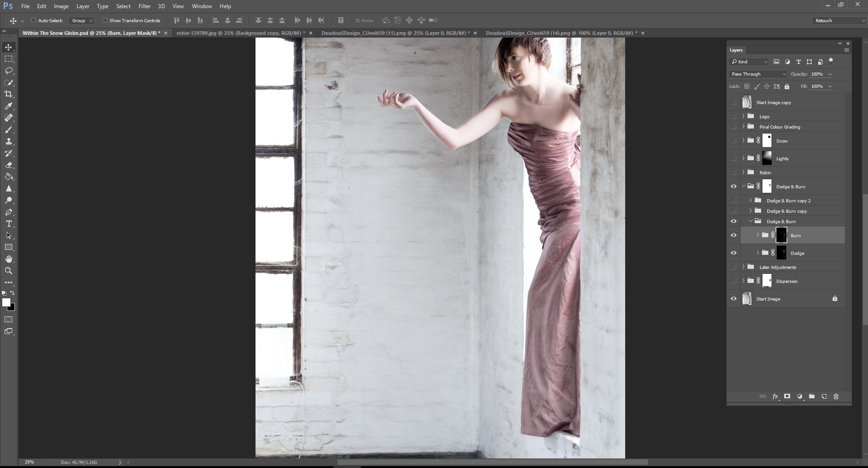
Task: Toggle Auto-Select on
Action: (x=34, y=20)
